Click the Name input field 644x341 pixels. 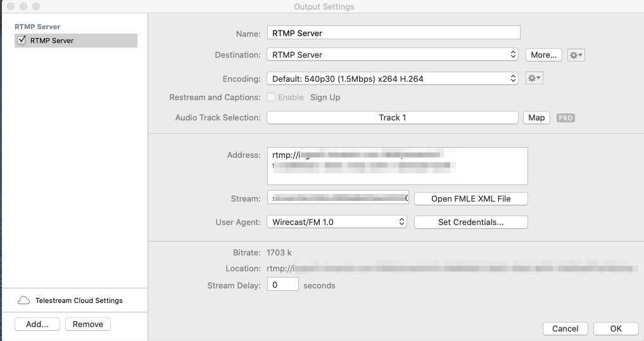pos(393,32)
